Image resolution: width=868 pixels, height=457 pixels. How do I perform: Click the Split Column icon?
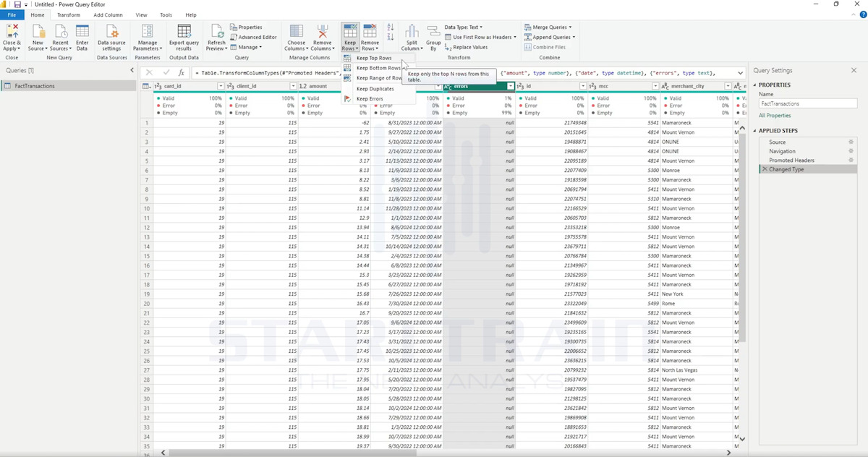[412, 31]
